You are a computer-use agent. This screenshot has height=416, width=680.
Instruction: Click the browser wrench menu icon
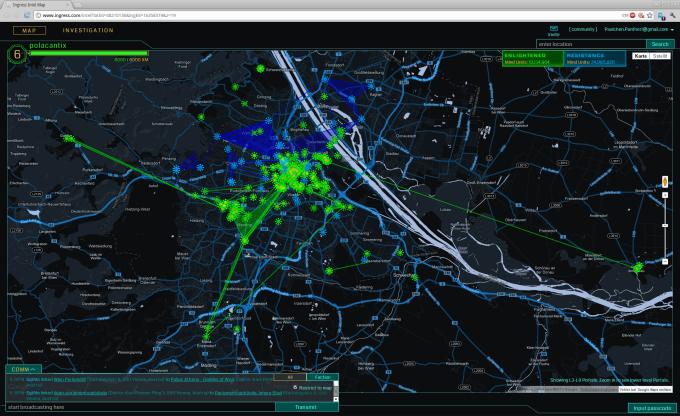673,15
